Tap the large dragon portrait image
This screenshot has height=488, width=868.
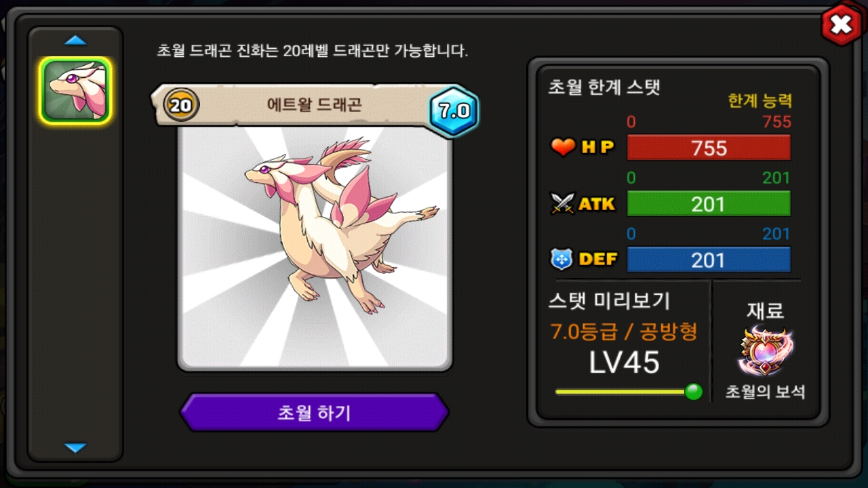[315, 247]
